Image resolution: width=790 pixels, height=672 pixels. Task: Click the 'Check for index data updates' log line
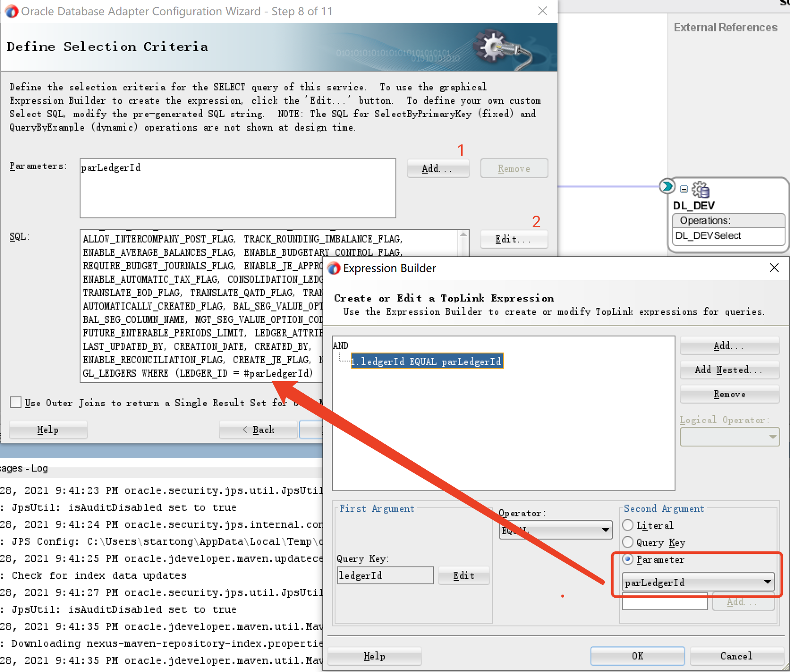[x=99, y=575]
